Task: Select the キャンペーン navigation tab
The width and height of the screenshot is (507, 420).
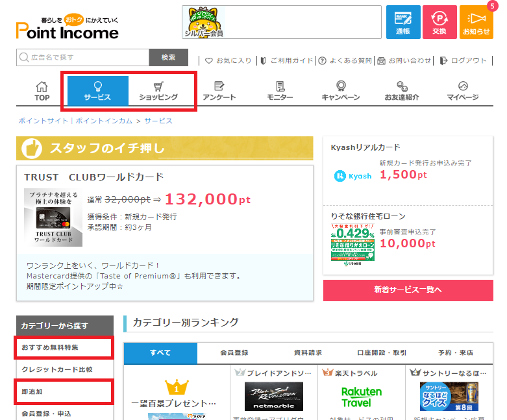Action: pos(341,91)
